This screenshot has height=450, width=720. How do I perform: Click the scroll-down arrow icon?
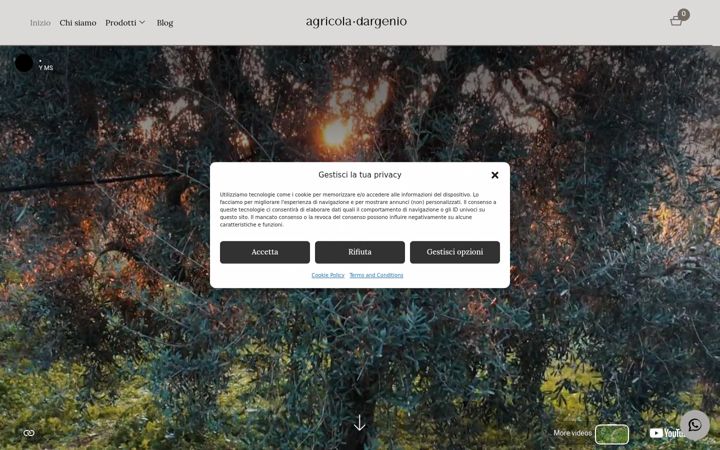coord(360,422)
